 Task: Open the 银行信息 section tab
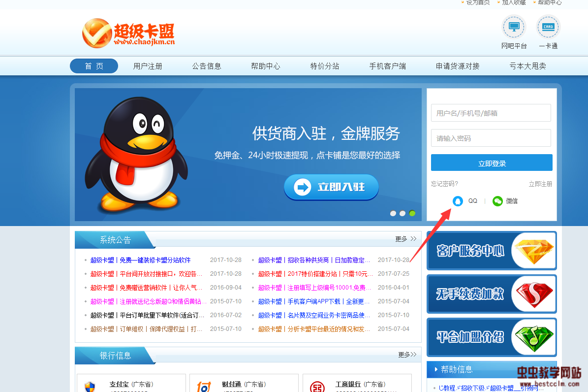coord(115,356)
